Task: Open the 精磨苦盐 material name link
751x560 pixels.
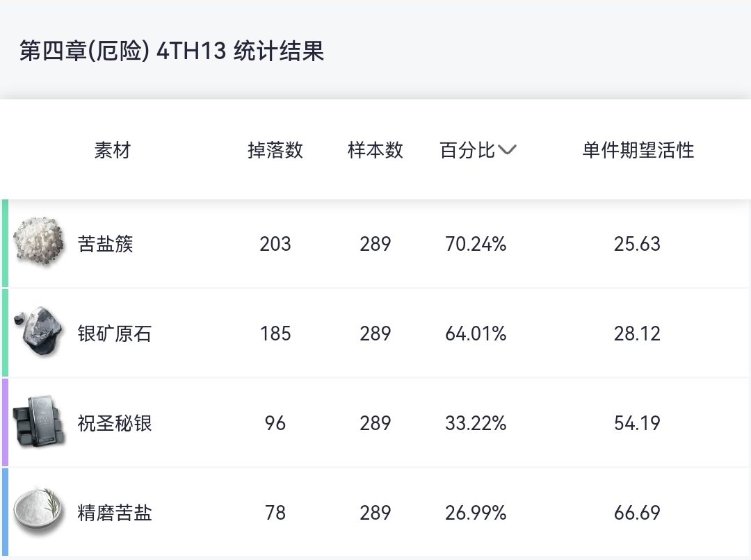Action: pyautogui.click(x=115, y=513)
